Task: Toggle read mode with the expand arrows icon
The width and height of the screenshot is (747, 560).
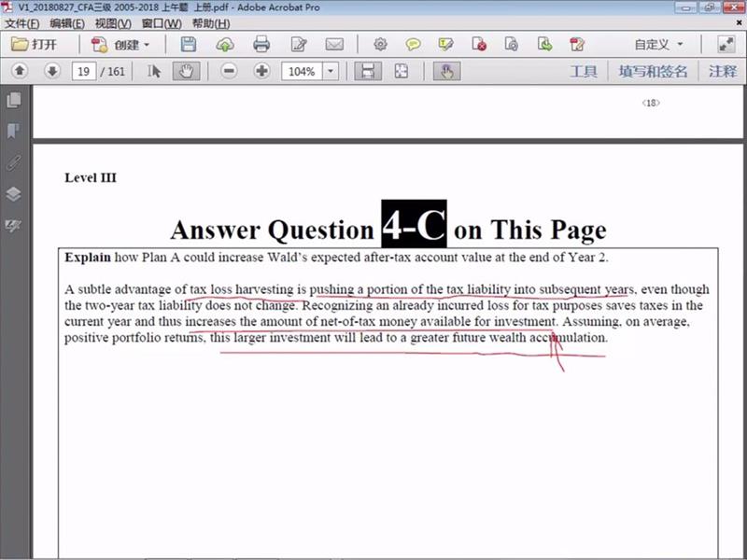Action: pyautogui.click(x=726, y=45)
